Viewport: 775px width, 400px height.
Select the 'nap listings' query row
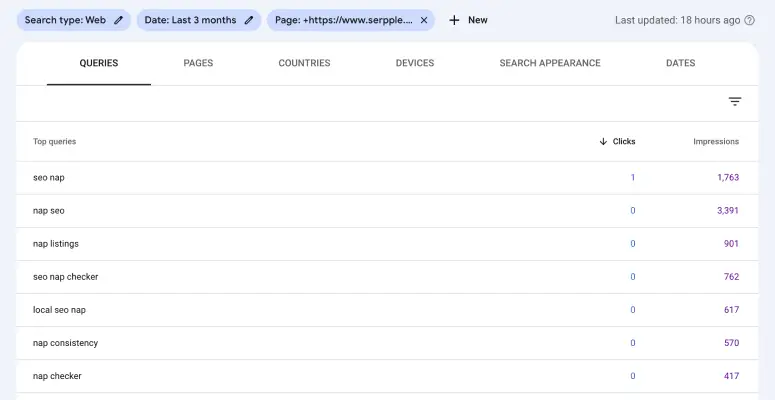coord(387,244)
